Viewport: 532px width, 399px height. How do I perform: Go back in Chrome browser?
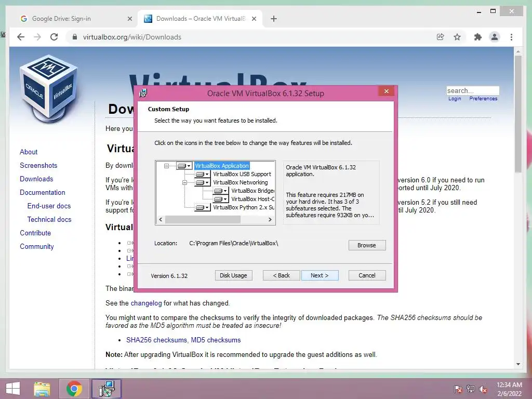pos(21,37)
